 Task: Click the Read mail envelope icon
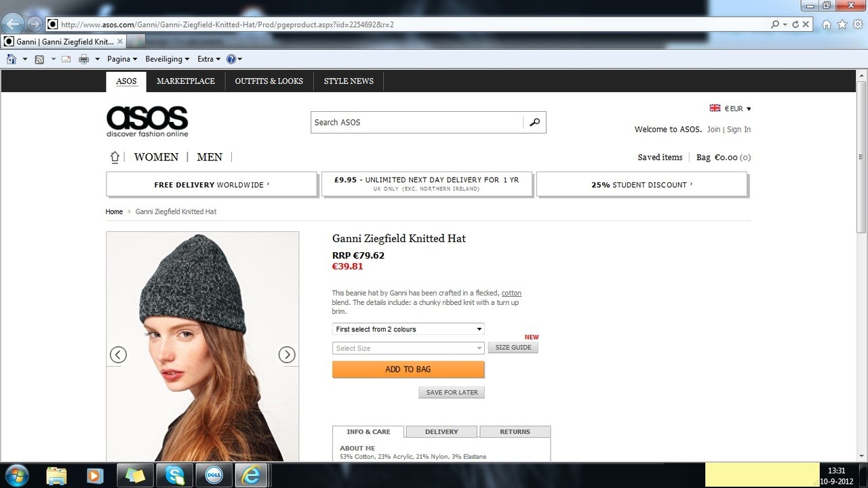[x=66, y=59]
